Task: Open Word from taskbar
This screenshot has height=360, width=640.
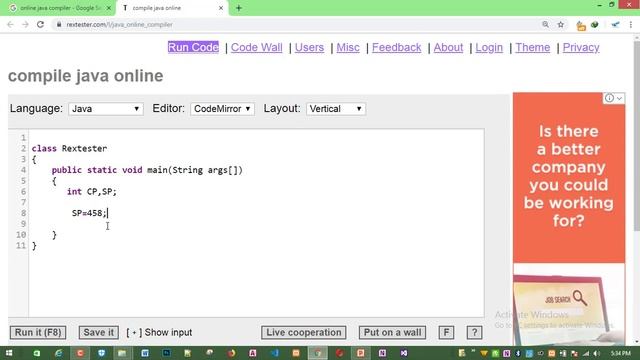Action: point(145,353)
